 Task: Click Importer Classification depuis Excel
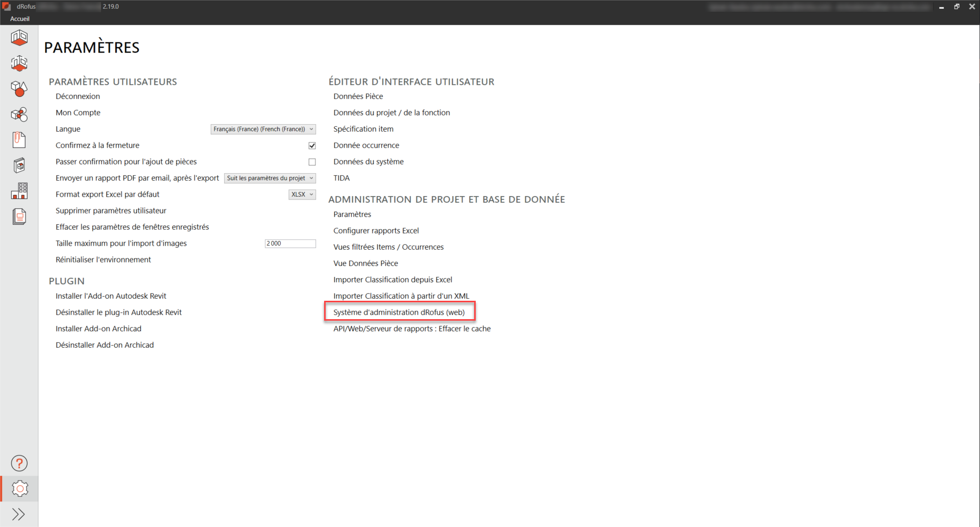click(x=393, y=279)
